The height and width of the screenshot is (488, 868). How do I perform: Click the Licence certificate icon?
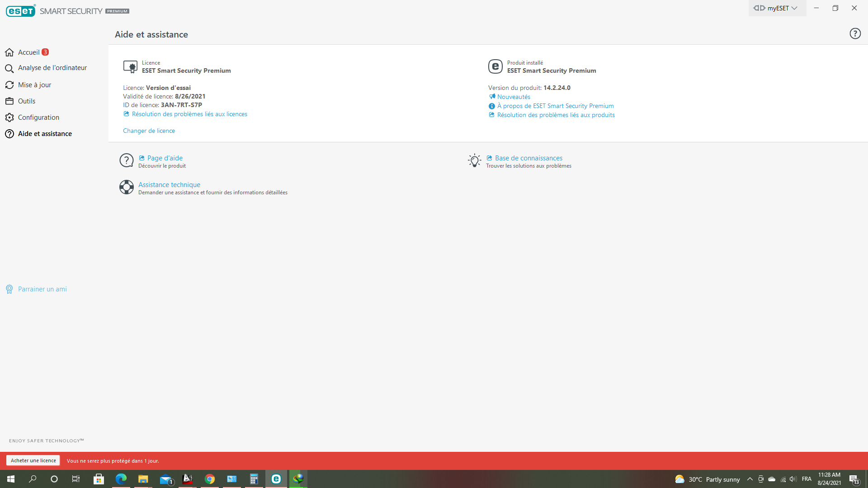pos(130,67)
